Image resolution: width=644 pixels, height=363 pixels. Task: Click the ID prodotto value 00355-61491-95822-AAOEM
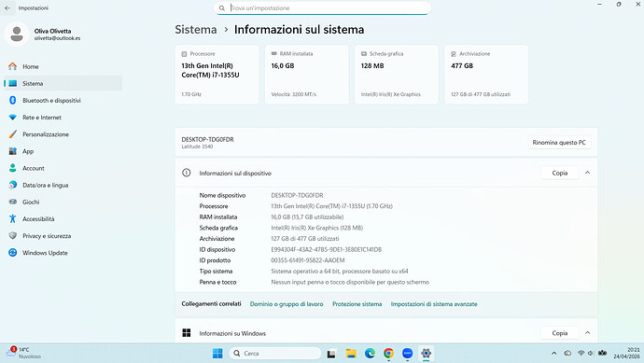308,260
